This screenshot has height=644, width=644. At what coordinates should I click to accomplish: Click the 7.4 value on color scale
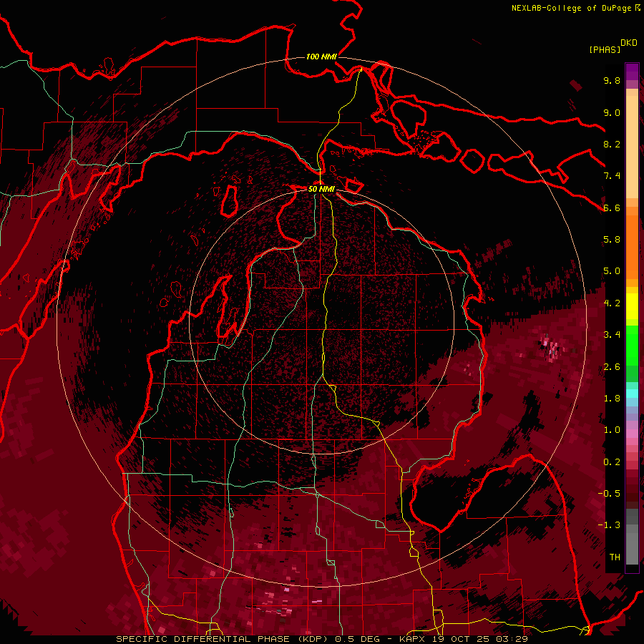(612, 176)
